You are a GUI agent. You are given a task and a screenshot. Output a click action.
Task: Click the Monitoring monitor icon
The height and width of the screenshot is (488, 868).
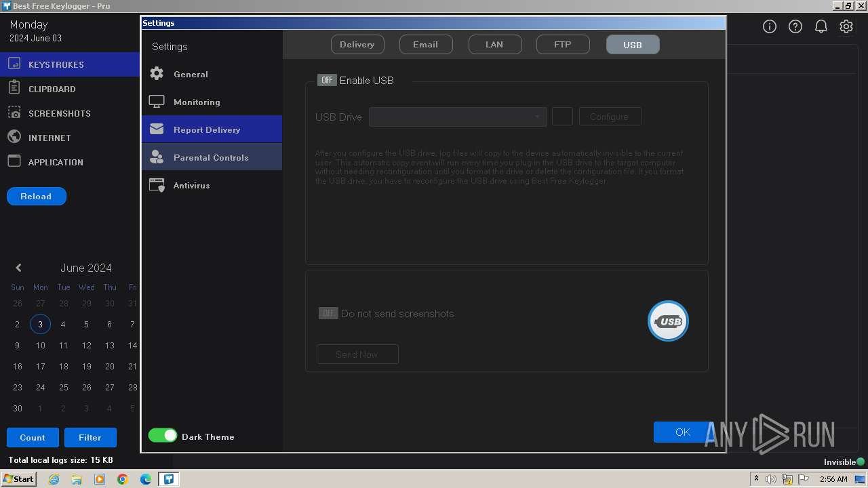(157, 102)
